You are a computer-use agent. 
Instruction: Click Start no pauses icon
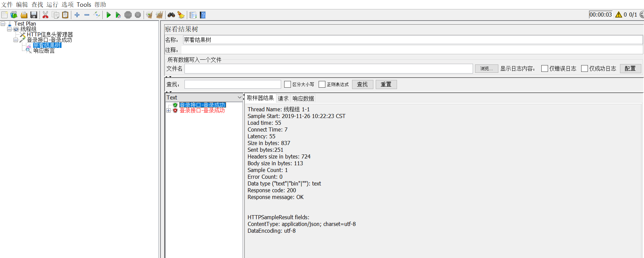pyautogui.click(x=118, y=15)
